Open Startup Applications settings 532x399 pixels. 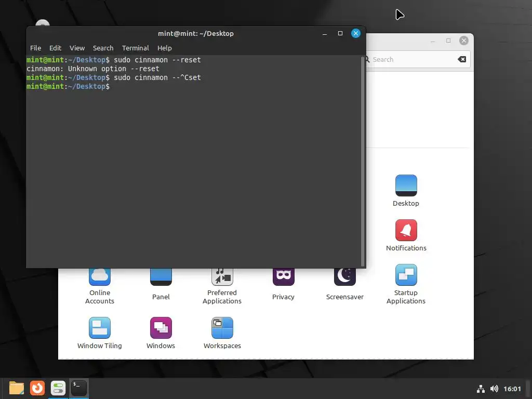tap(406, 275)
